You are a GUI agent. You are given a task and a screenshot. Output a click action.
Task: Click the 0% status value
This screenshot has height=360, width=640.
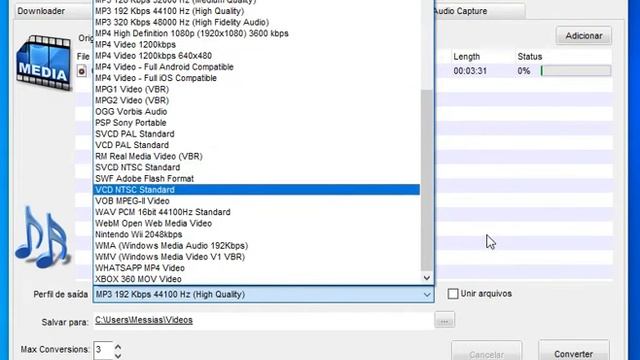pos(524,71)
